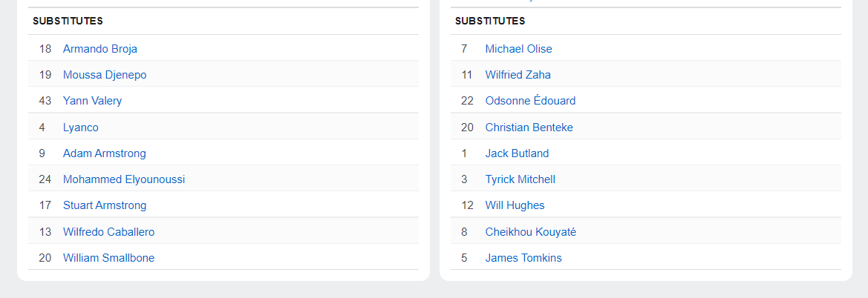Image resolution: width=868 pixels, height=298 pixels.
Task: Click Wilfredo Caballero's name
Action: pos(108,232)
